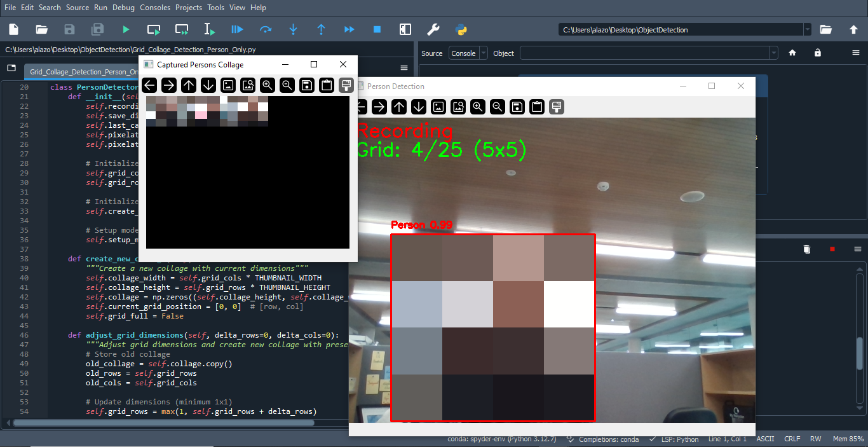Stop execution with the blue stop icon
The height and width of the screenshot is (447, 868).
[376, 29]
